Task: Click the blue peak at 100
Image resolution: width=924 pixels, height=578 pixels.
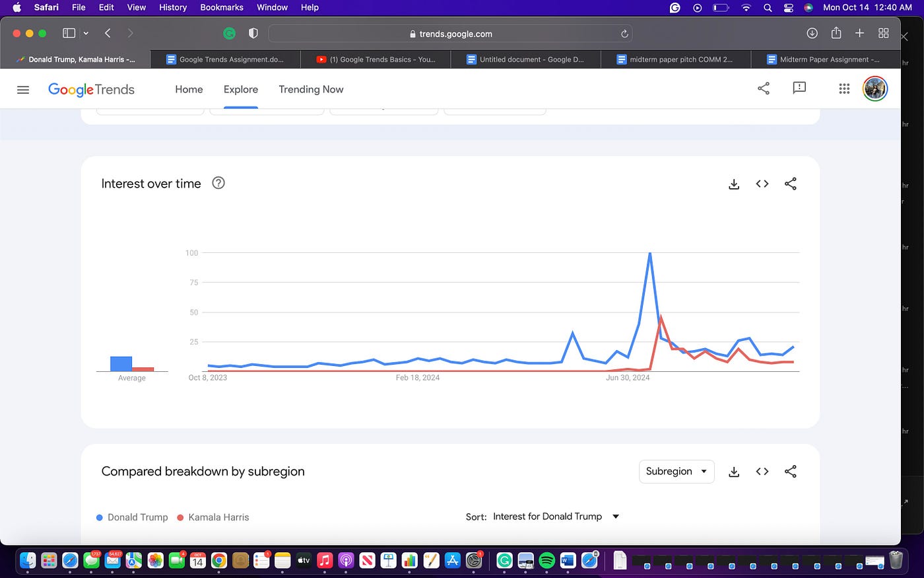Action: (x=650, y=253)
